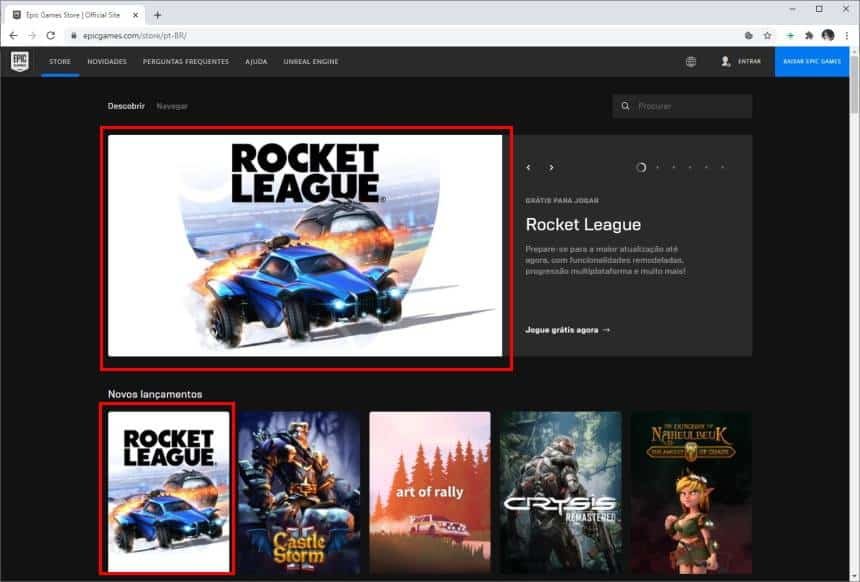Click the Procurar search field
860x582 pixels.
(x=682, y=106)
